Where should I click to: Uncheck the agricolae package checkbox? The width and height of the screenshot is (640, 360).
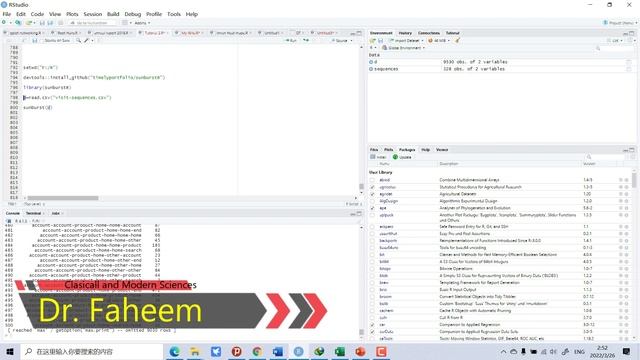click(372, 187)
